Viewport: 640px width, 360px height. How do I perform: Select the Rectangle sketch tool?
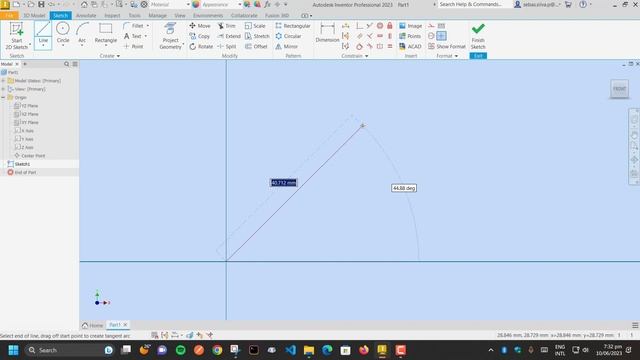pyautogui.click(x=106, y=33)
